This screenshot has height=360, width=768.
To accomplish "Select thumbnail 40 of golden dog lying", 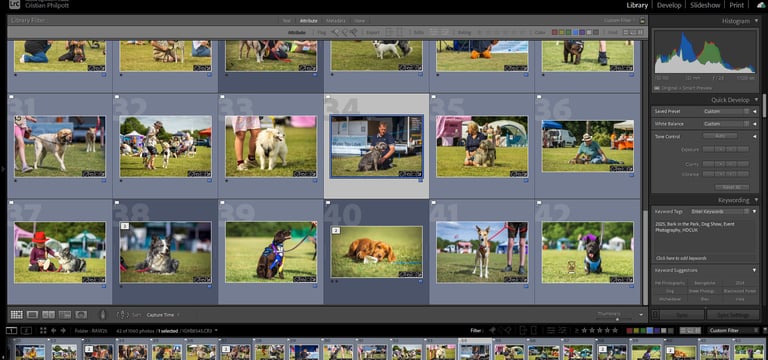I will [377, 252].
